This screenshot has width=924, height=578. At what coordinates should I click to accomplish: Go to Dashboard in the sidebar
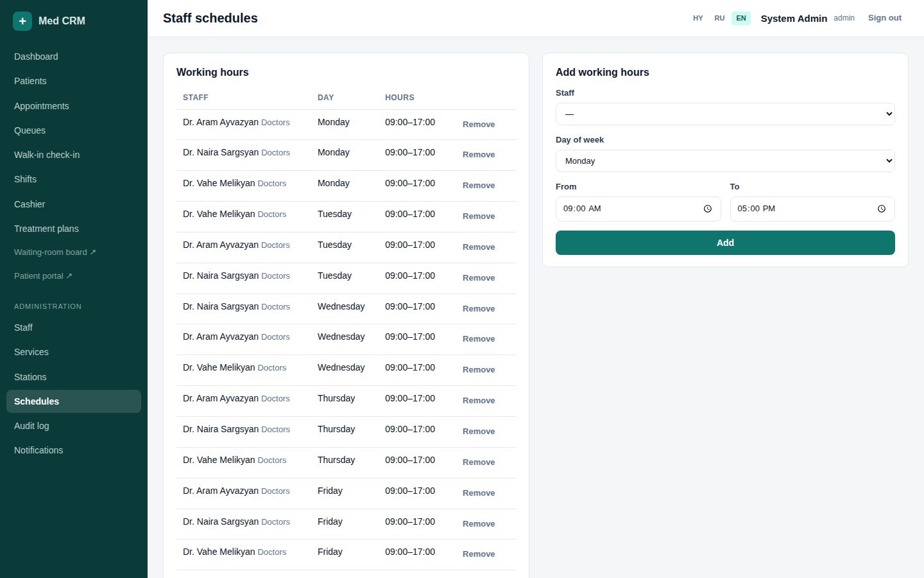(74, 57)
